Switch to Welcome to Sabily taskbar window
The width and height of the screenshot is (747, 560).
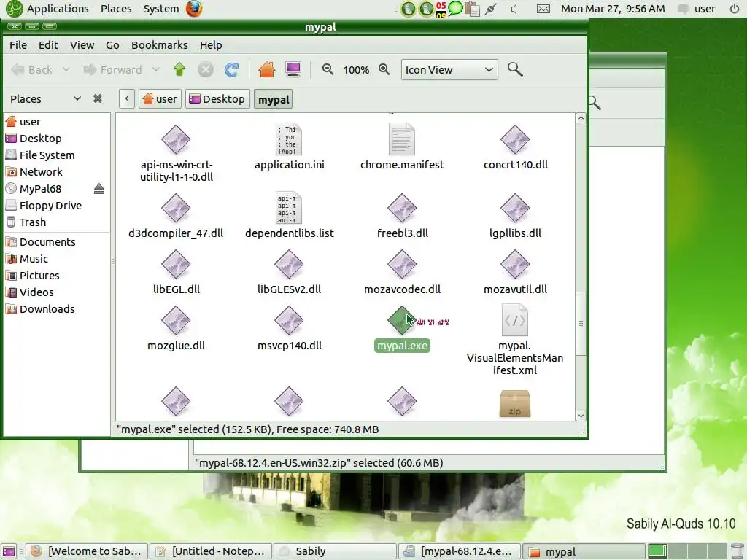[x=87, y=551]
